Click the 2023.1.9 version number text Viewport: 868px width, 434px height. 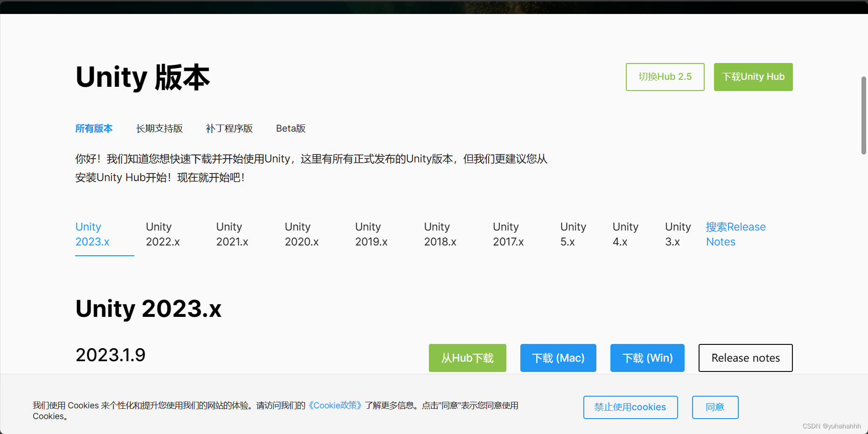111,355
